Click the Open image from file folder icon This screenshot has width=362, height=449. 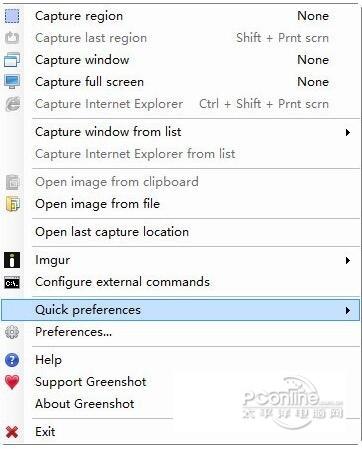pyautogui.click(x=12, y=204)
